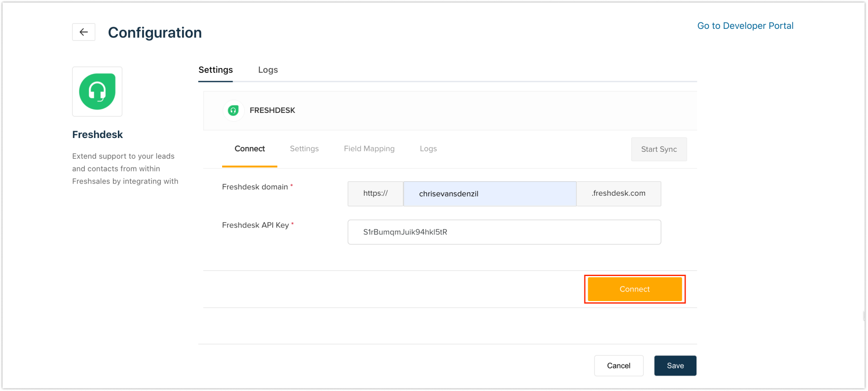
Task: Select the Connect sub-tab
Action: [x=250, y=149]
